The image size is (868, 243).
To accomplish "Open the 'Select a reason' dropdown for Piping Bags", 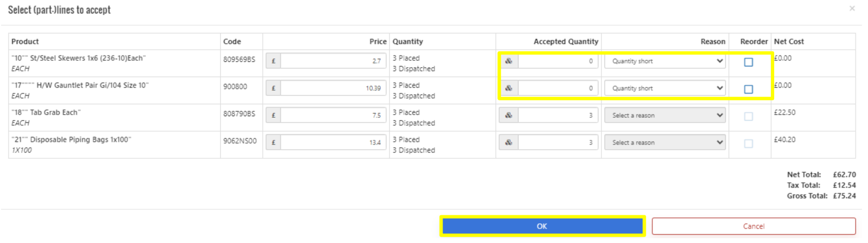I will [665, 143].
